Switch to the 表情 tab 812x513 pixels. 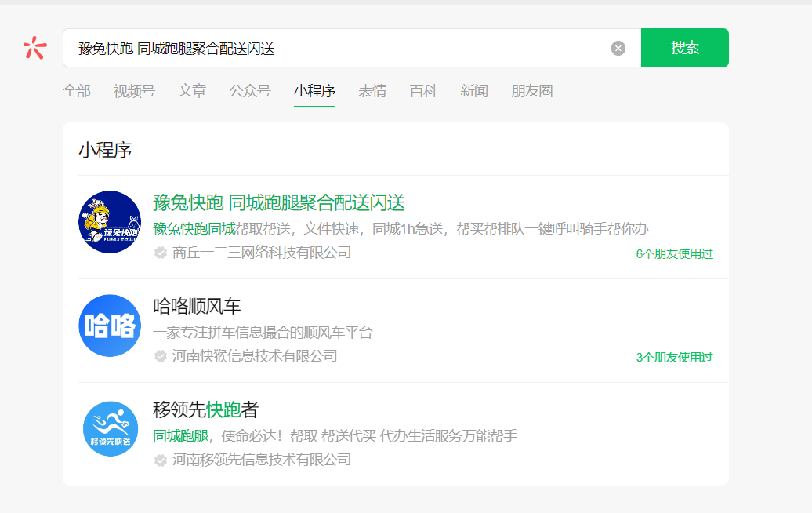[x=372, y=91]
